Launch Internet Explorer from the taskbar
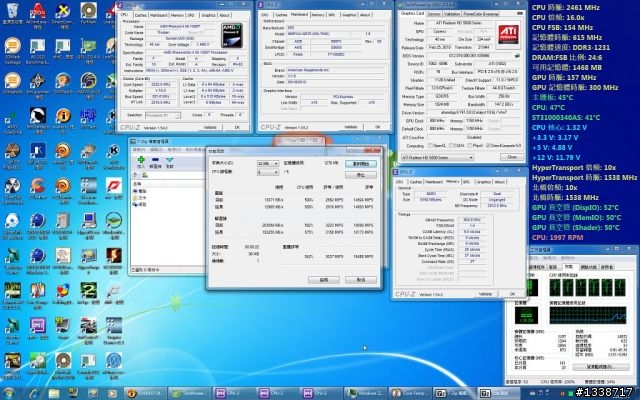Viewport: 640px width, 400px height. point(33,393)
